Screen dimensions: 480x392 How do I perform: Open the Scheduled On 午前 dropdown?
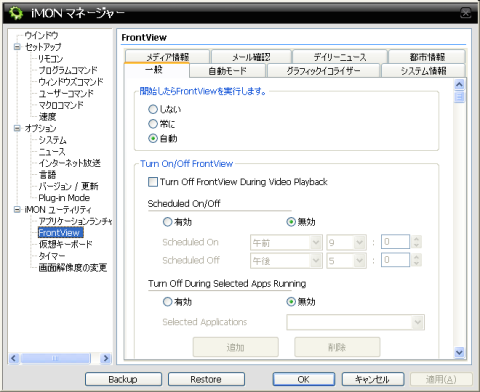pos(316,242)
